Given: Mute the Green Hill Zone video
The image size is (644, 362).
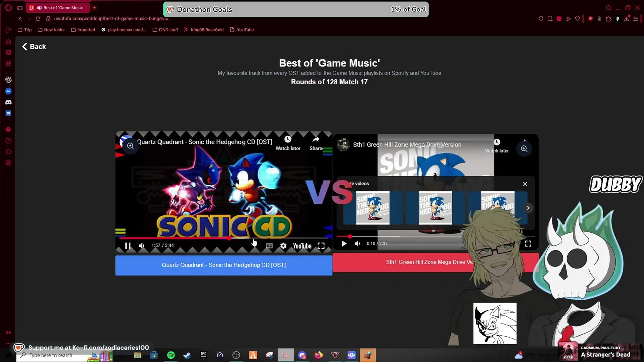Looking at the screenshot, I should click(x=357, y=243).
